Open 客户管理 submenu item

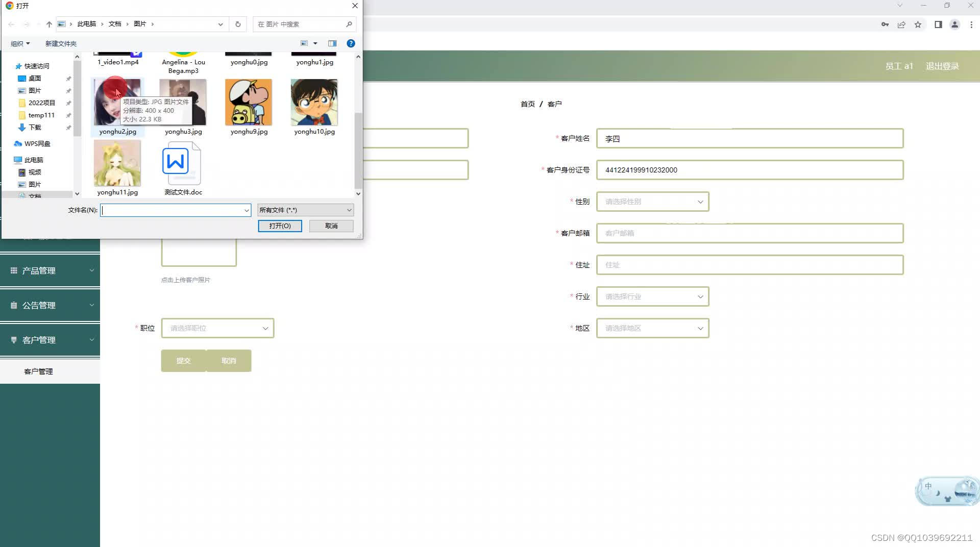[x=50, y=371]
